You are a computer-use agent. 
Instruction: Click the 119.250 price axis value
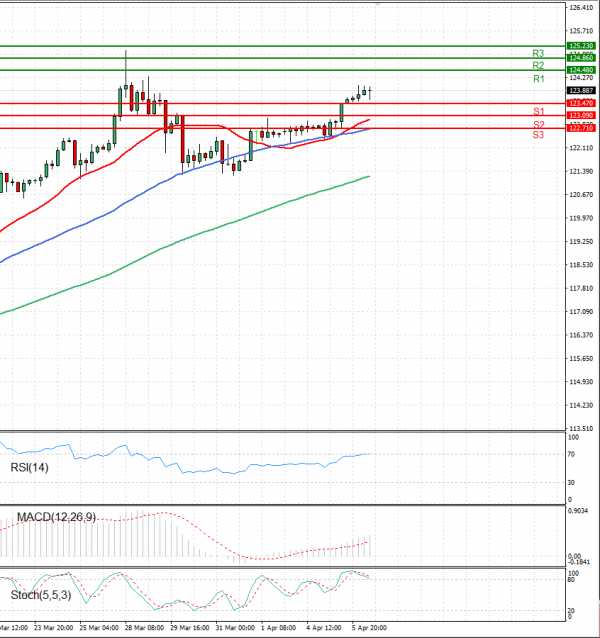tap(581, 242)
